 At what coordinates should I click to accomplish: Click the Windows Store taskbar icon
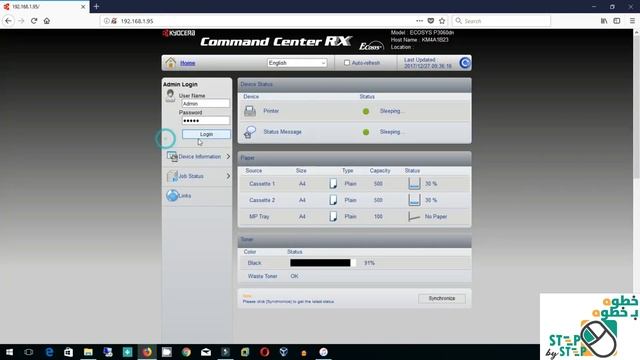coord(69,352)
